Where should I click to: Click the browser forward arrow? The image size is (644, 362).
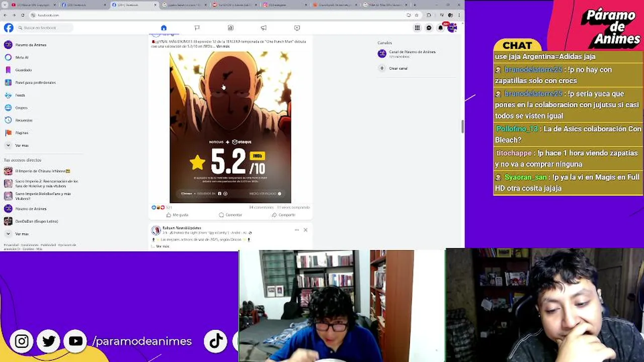(13, 15)
